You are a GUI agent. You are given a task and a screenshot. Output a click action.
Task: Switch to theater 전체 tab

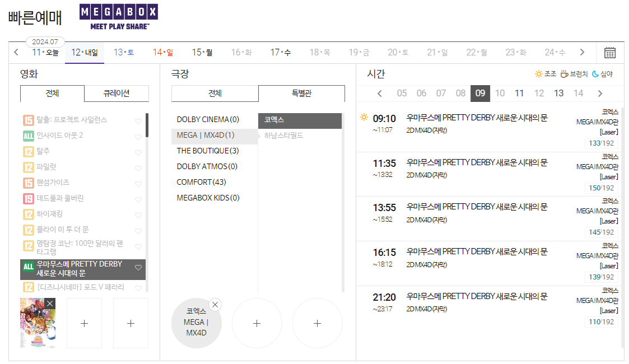tap(215, 94)
